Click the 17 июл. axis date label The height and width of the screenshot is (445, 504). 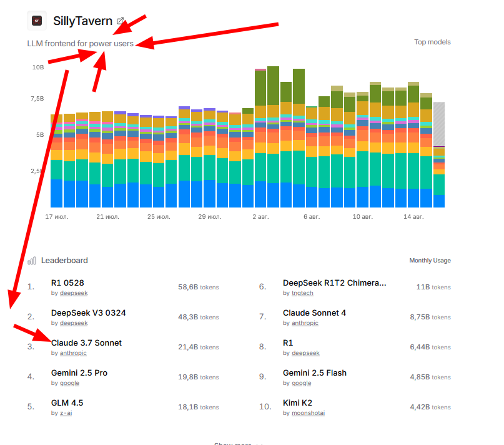[x=57, y=216]
